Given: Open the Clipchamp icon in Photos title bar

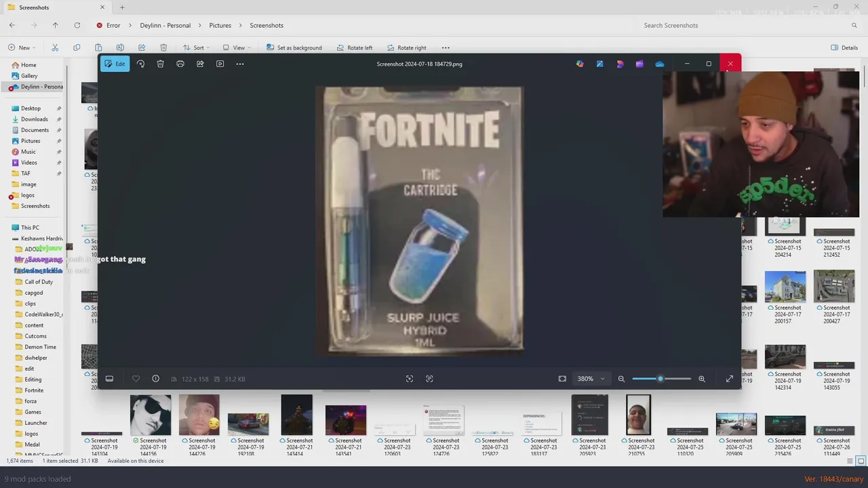Looking at the screenshot, I should point(639,64).
